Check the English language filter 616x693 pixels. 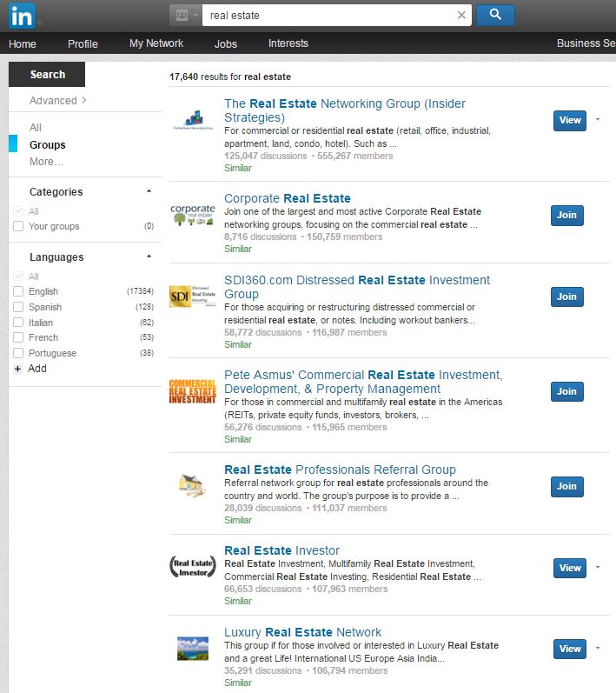18,291
